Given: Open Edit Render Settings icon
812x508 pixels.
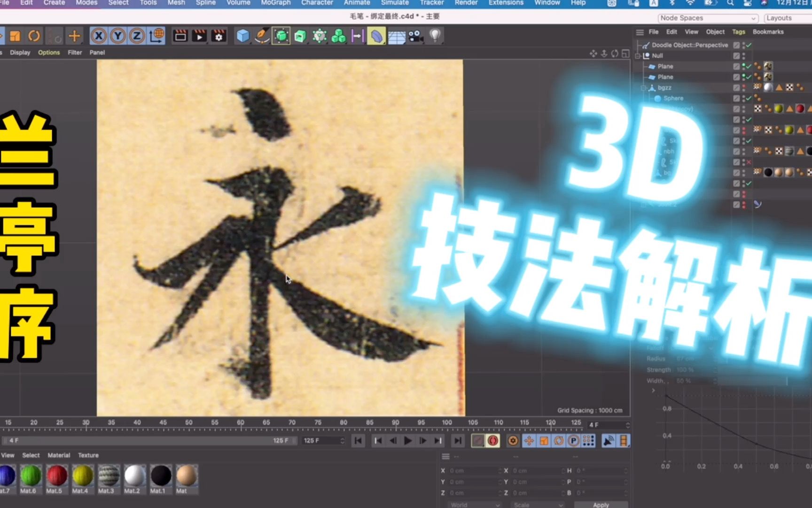Looking at the screenshot, I should point(219,36).
